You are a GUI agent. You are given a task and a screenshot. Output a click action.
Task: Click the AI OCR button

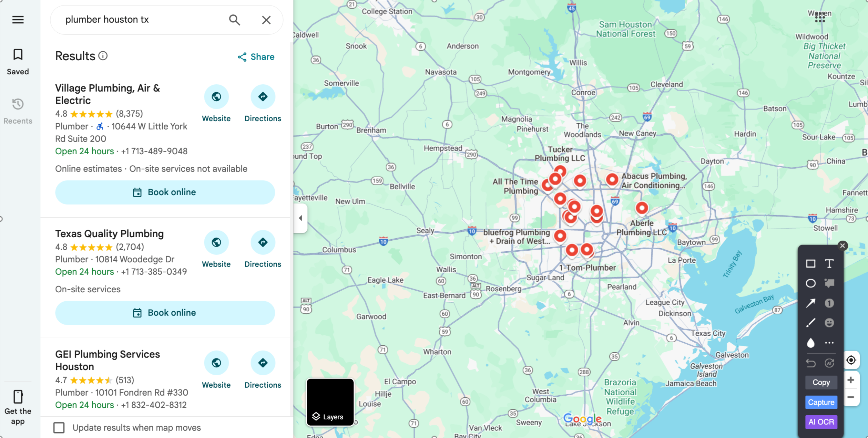point(821,422)
